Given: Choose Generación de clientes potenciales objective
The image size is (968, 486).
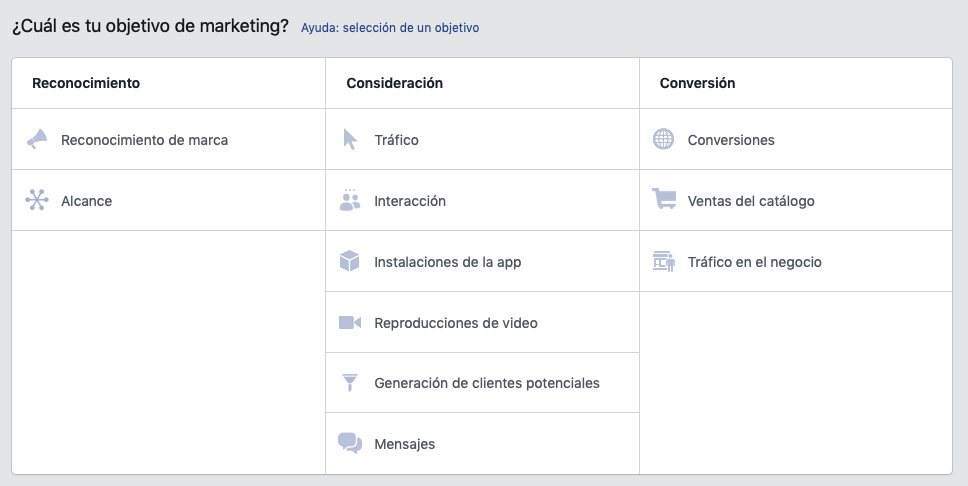Looking at the screenshot, I should coord(483,383).
